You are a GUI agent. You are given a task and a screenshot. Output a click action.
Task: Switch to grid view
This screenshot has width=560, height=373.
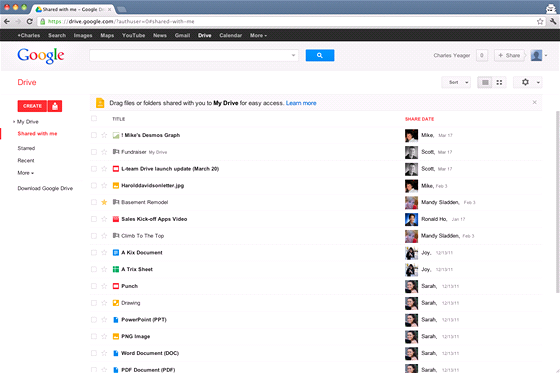[499, 83]
